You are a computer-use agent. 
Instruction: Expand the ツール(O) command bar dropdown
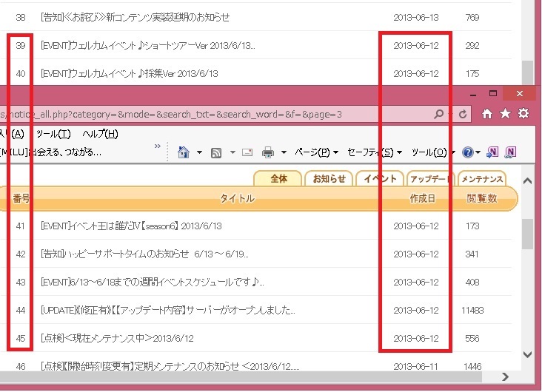tap(432, 152)
